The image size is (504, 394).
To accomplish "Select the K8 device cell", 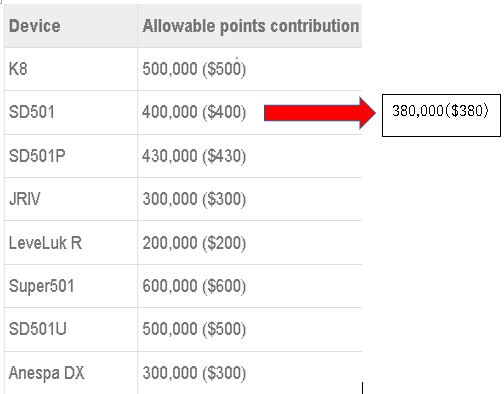I will [71, 69].
